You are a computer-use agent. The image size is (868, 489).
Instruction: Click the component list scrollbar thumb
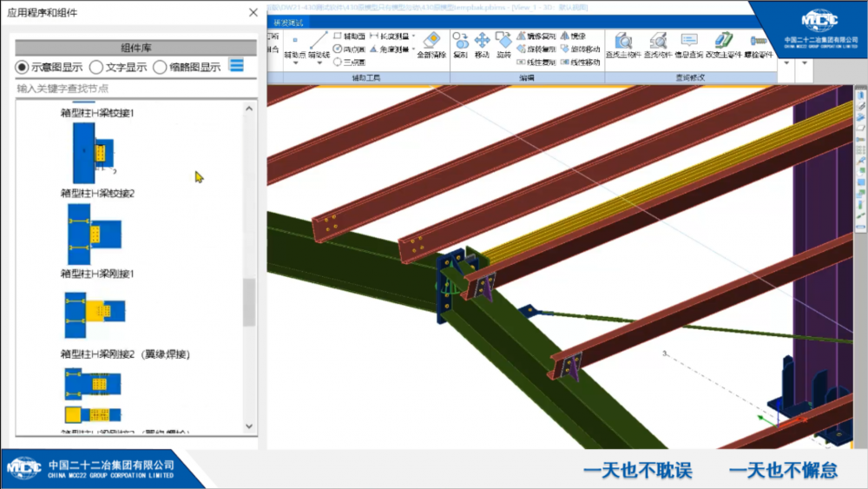(249, 302)
